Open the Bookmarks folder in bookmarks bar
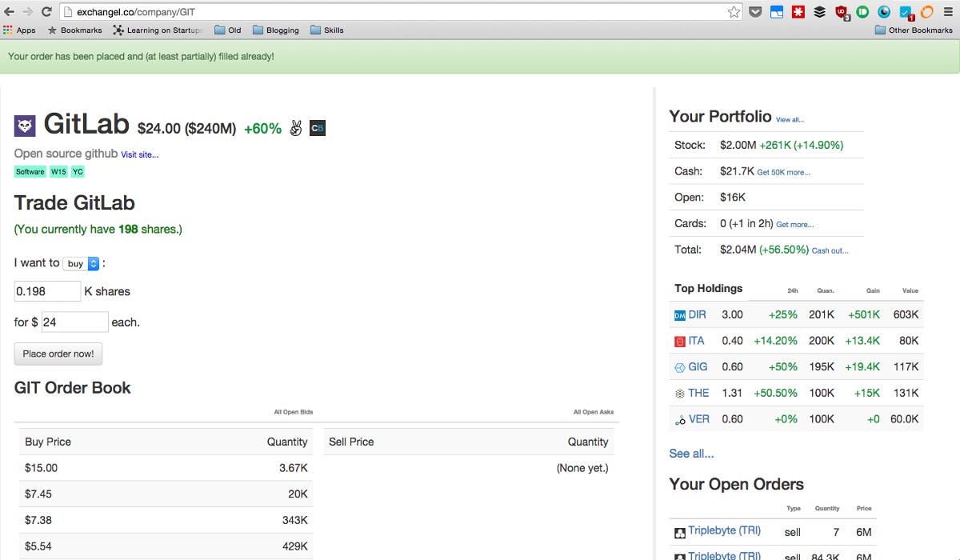 pos(74,30)
